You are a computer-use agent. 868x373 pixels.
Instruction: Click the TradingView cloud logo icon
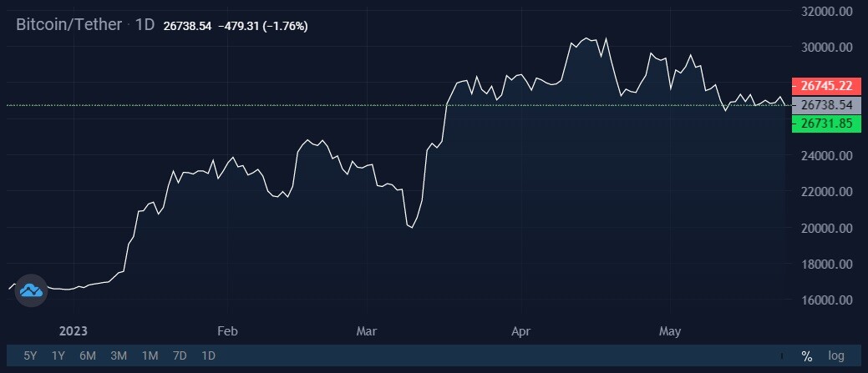(32, 290)
